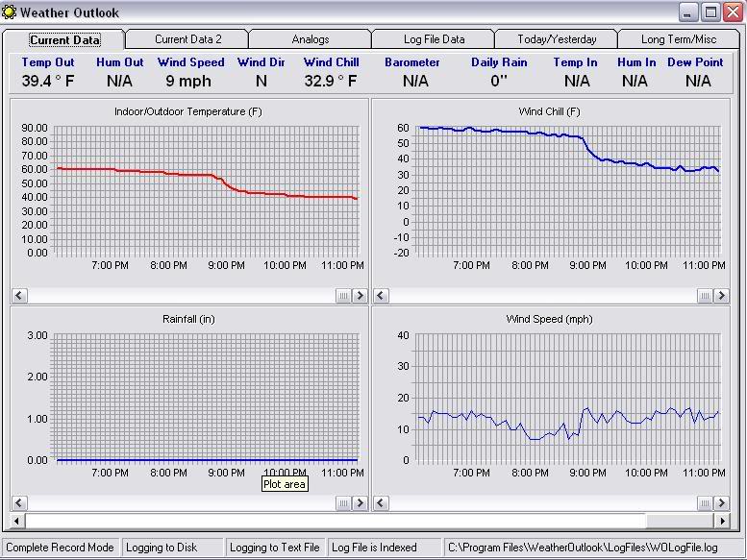Select the Log File Data tab
Image resolution: width=747 pixels, height=560 pixels.
click(x=434, y=39)
